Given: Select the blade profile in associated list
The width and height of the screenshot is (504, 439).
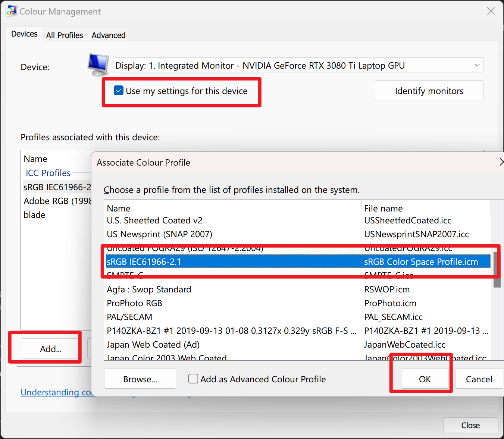Looking at the screenshot, I should tap(34, 215).
